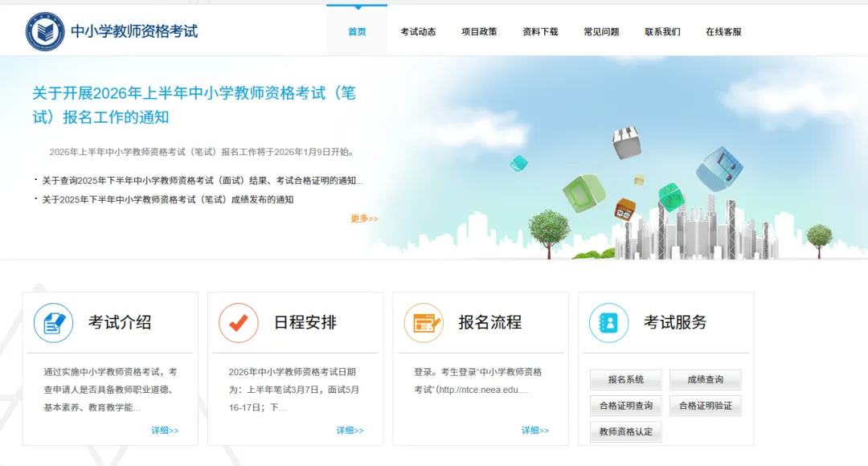868x466 pixels.
Task: Click the 考试介绍 description paragraph
Action: 111,390
